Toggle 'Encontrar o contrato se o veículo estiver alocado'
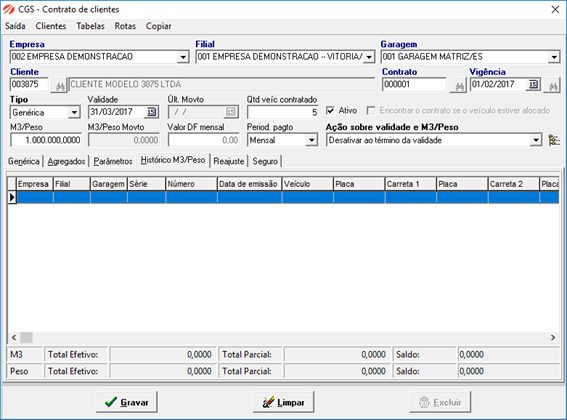The height and width of the screenshot is (420, 567). 371,110
